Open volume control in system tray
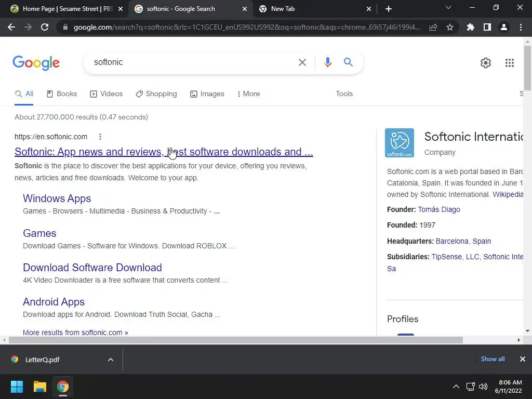Viewport: 532px width, 399px height. click(483, 387)
